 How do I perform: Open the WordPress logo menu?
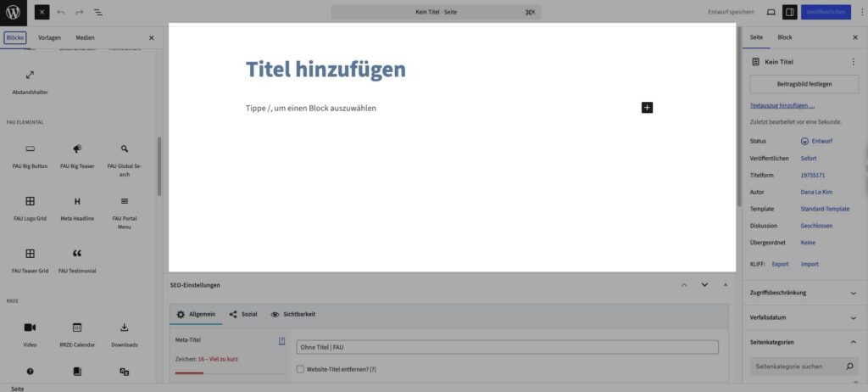(13, 12)
